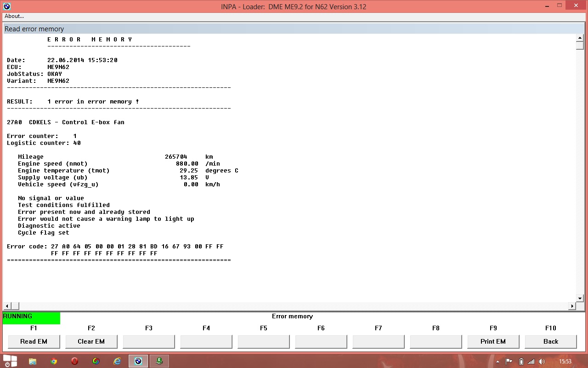The image size is (588, 368).
Task: Click the vertical scrollbar thumb
Action: click(580, 46)
